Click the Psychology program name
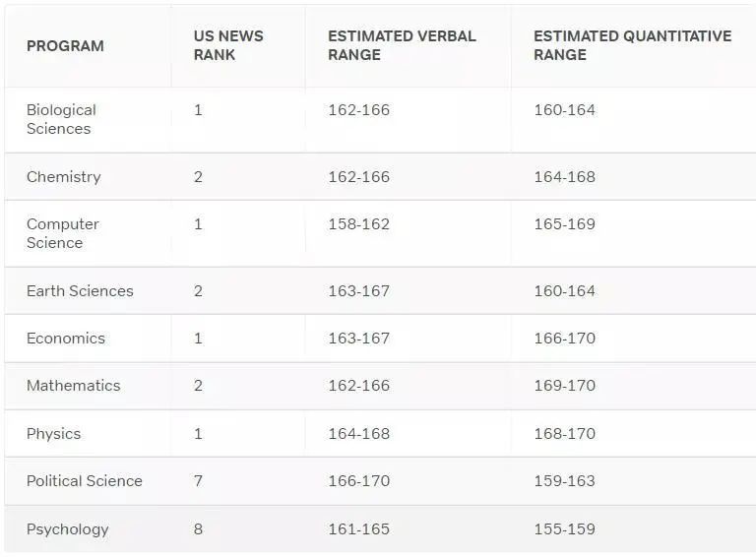The image size is (756, 557). point(68,529)
